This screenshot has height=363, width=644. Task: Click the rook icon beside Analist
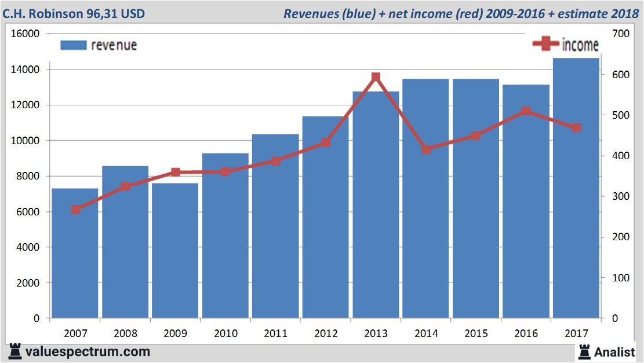583,351
